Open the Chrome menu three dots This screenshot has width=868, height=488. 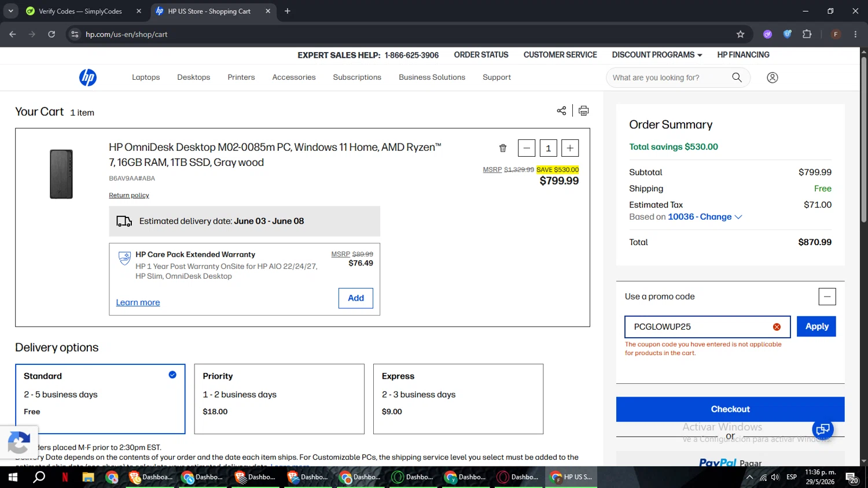point(855,34)
